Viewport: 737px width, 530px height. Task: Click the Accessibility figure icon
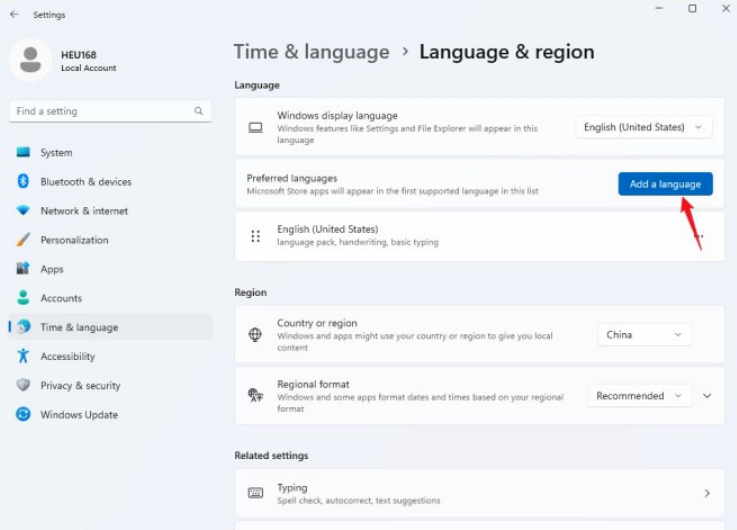(23, 356)
